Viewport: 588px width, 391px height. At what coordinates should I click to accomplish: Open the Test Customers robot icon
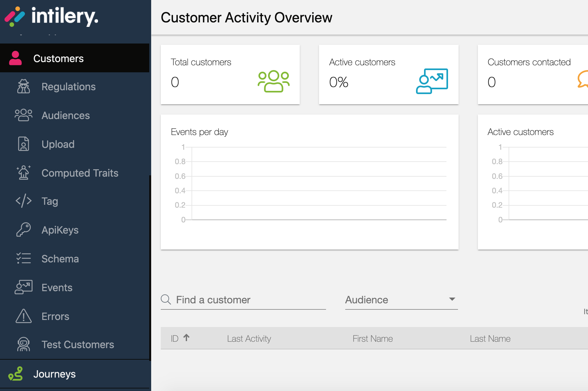click(x=24, y=344)
